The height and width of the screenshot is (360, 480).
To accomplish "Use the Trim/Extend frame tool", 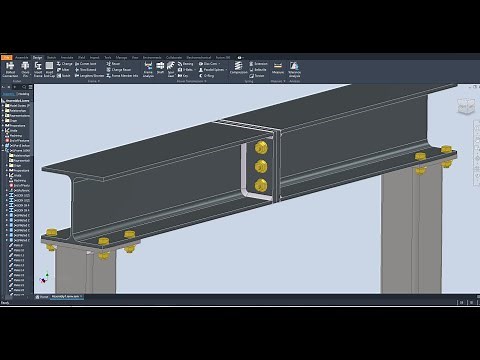I will [x=85, y=70].
